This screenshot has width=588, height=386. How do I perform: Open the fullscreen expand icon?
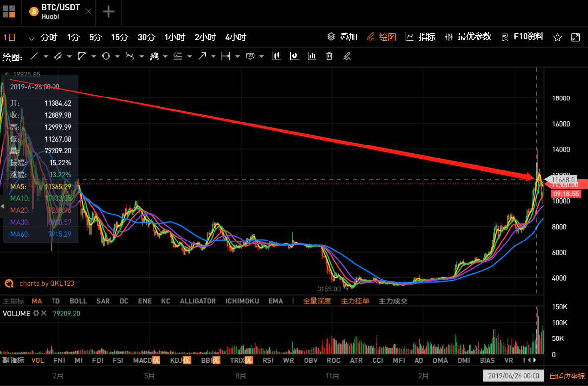click(x=575, y=37)
